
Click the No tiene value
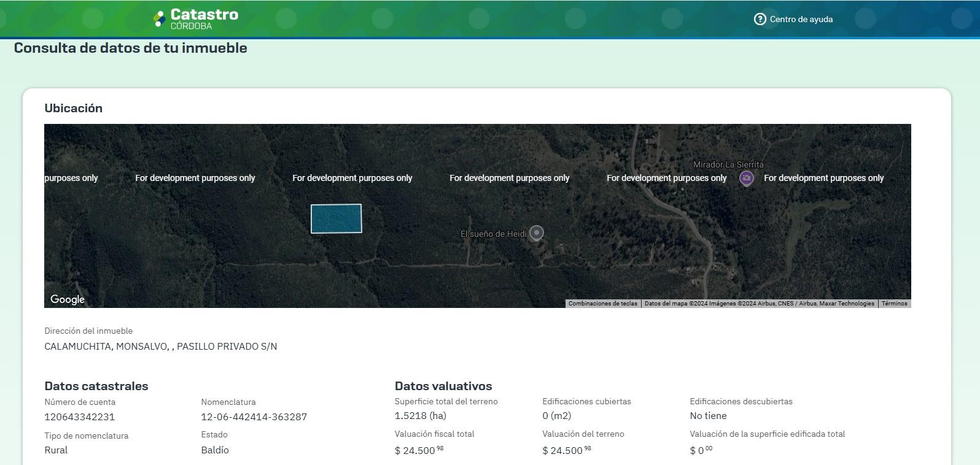(708, 416)
